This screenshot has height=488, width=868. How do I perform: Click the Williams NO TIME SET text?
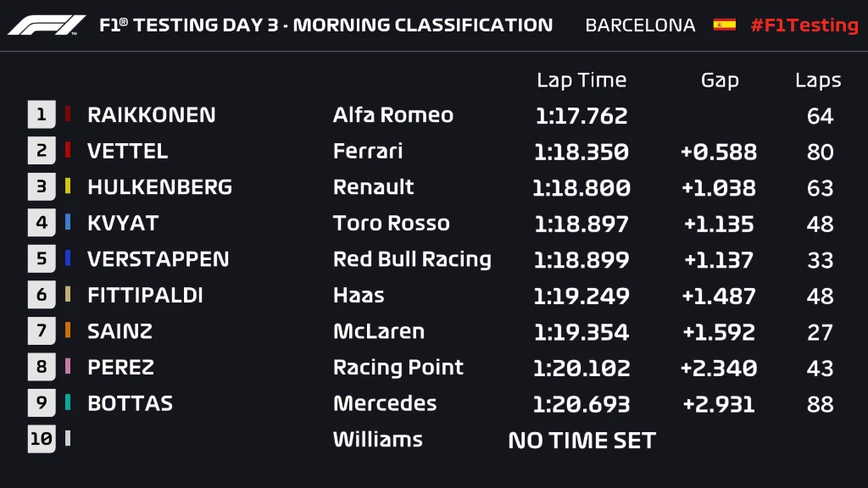click(x=581, y=441)
